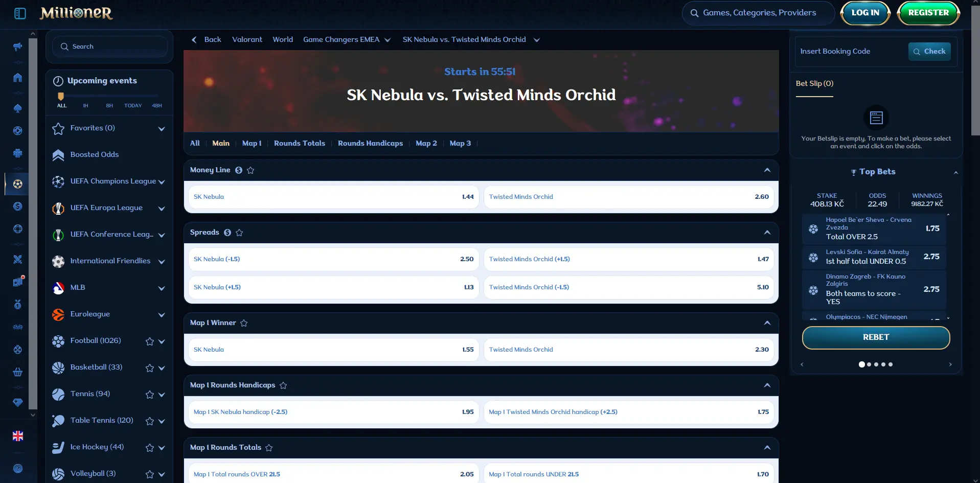Open the shopping basket icon

(18, 372)
